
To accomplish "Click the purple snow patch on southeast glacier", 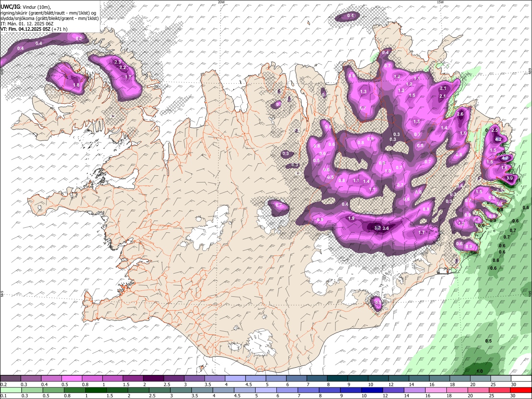I will click(377, 303).
